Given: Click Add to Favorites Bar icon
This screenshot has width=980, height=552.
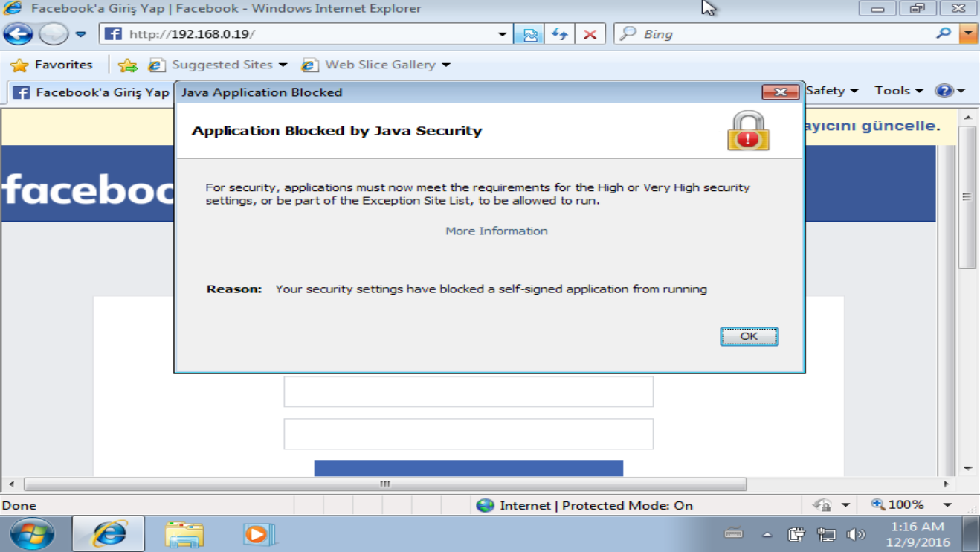Looking at the screenshot, I should click(x=127, y=65).
